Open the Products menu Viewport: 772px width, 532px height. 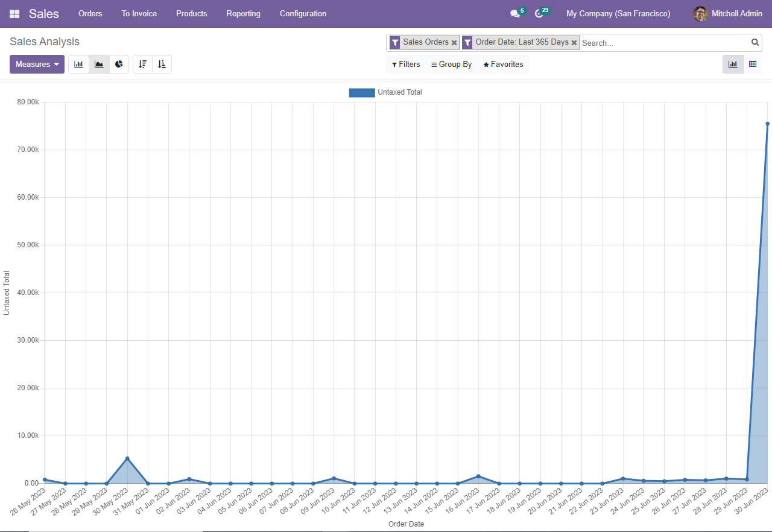(x=192, y=14)
